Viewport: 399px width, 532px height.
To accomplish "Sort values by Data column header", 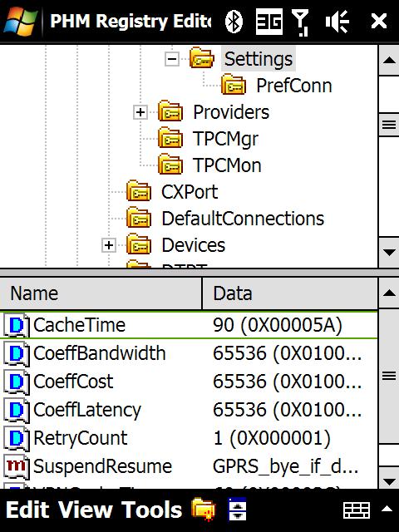I will [289, 293].
